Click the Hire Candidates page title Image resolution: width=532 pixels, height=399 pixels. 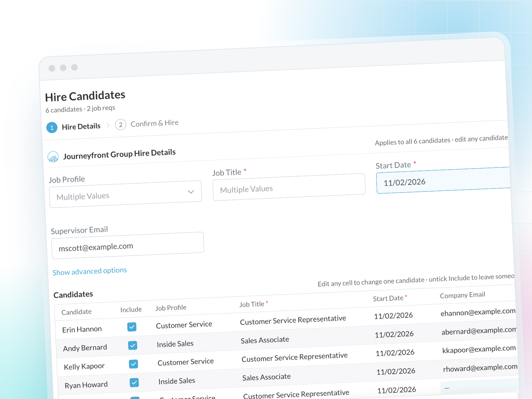pos(85,96)
